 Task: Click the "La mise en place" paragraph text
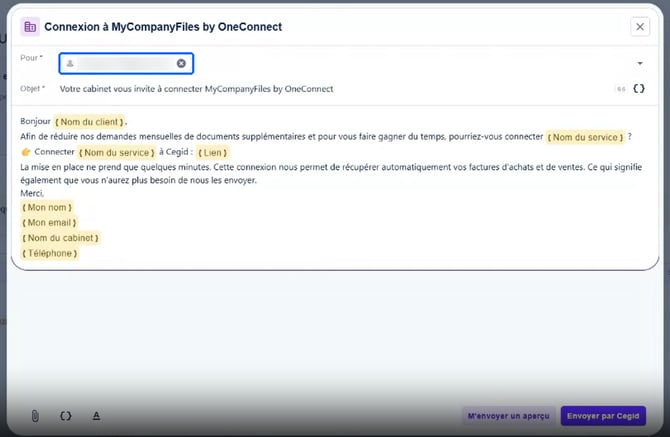coord(331,173)
